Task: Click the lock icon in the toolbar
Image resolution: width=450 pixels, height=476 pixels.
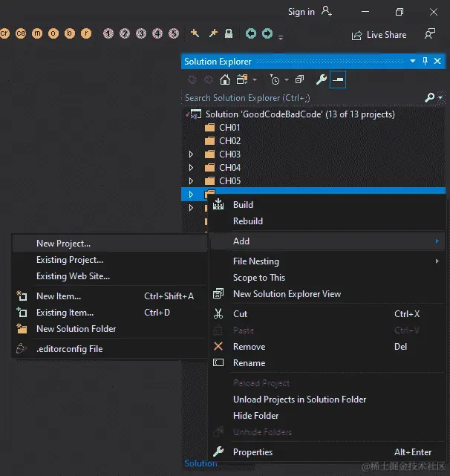Action: [x=229, y=33]
